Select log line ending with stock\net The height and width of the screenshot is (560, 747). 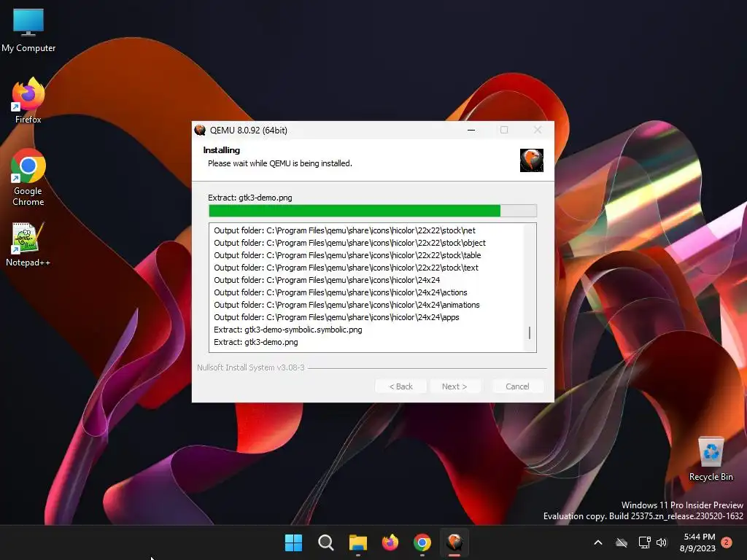(x=344, y=230)
